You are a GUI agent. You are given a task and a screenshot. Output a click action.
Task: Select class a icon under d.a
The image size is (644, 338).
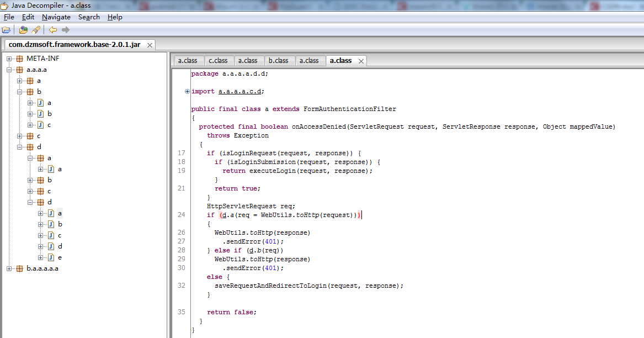pos(51,169)
